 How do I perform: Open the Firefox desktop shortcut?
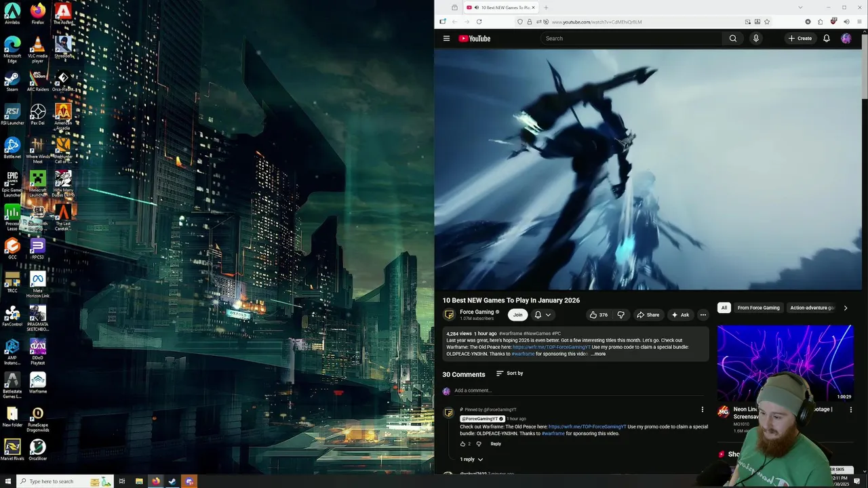coord(38,14)
